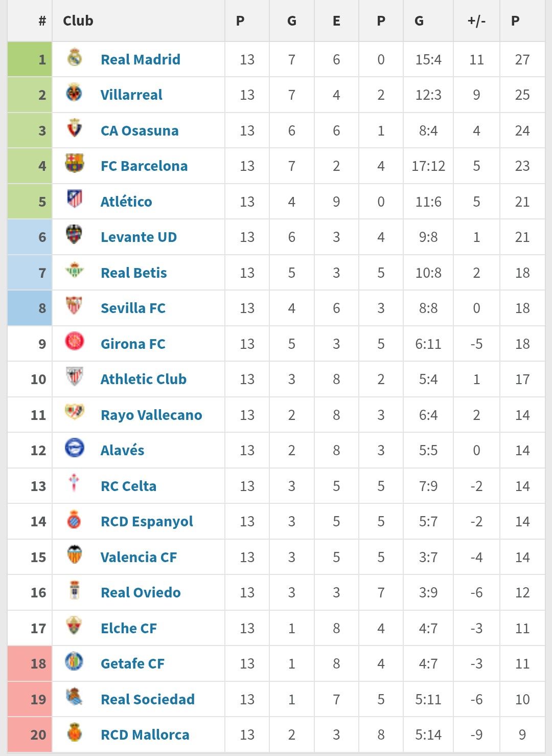Open the Levante UD club page
The width and height of the screenshot is (552, 756).
pos(139,237)
